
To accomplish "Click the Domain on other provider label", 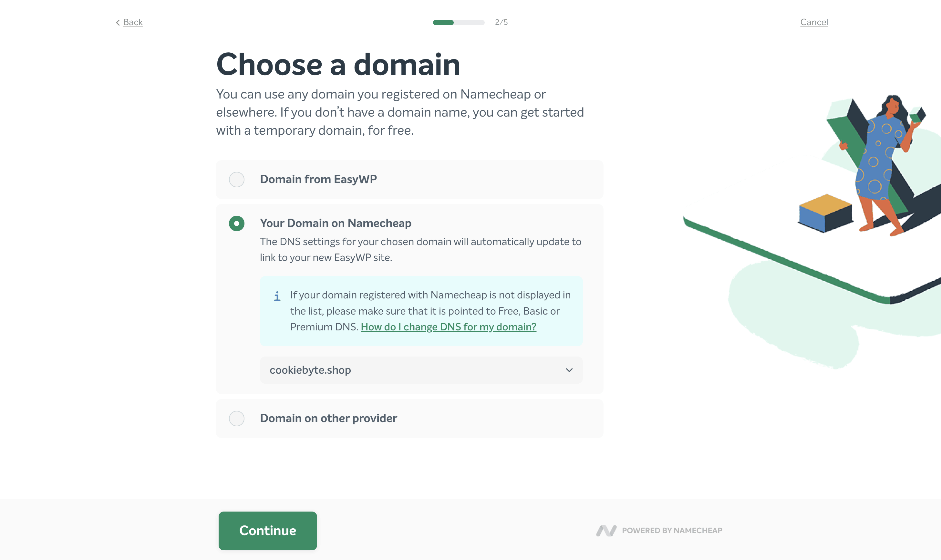I will pyautogui.click(x=328, y=419).
